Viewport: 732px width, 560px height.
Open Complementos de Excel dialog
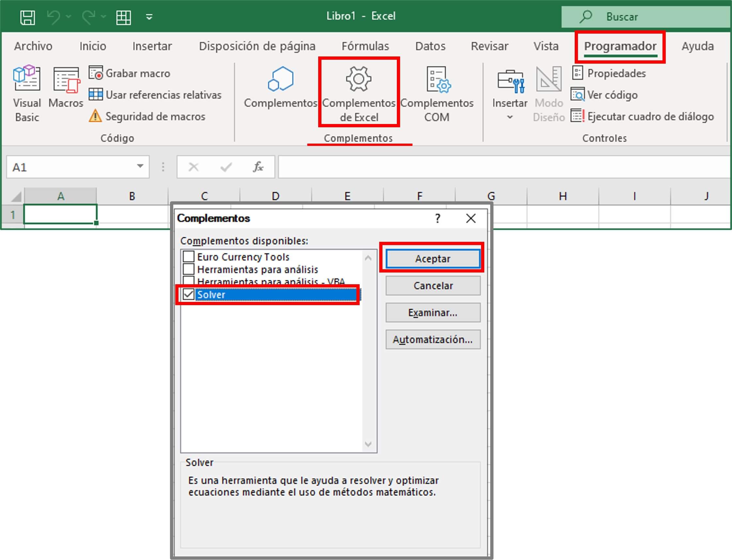tap(359, 93)
